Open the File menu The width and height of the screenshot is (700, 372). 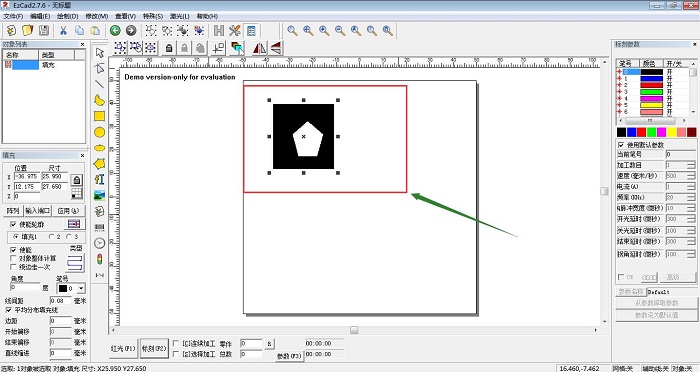[x=13, y=16]
